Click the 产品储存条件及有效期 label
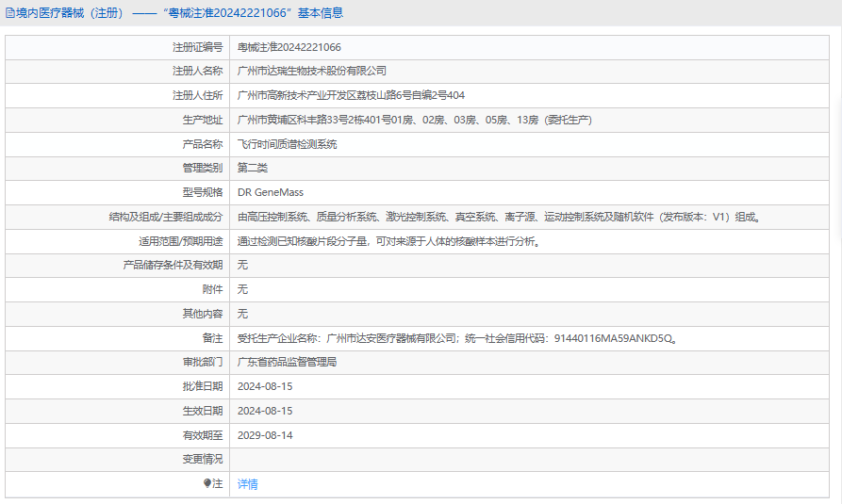 [173, 265]
